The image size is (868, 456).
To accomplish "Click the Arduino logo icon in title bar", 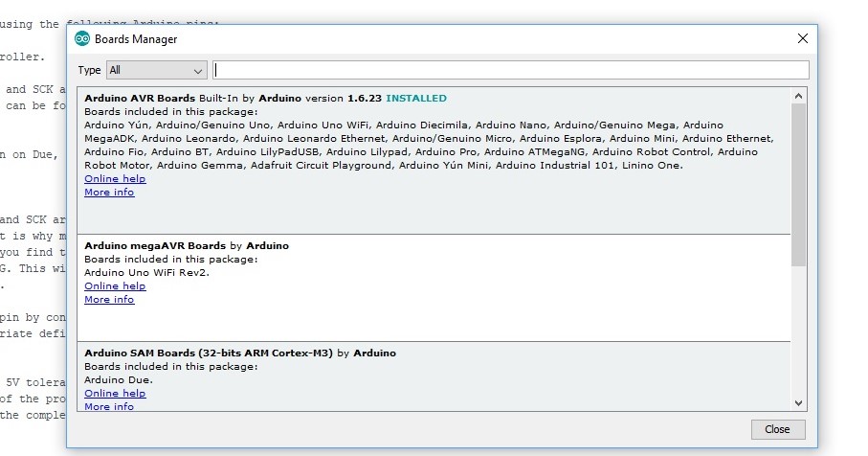I will 82,38.
